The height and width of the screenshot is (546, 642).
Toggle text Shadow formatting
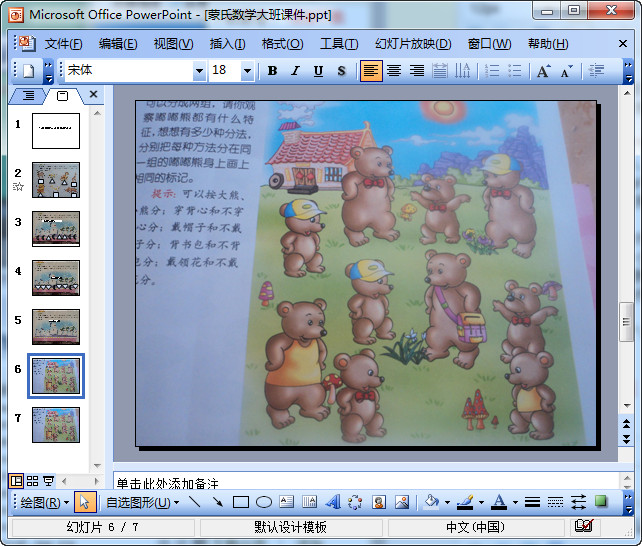[341, 71]
